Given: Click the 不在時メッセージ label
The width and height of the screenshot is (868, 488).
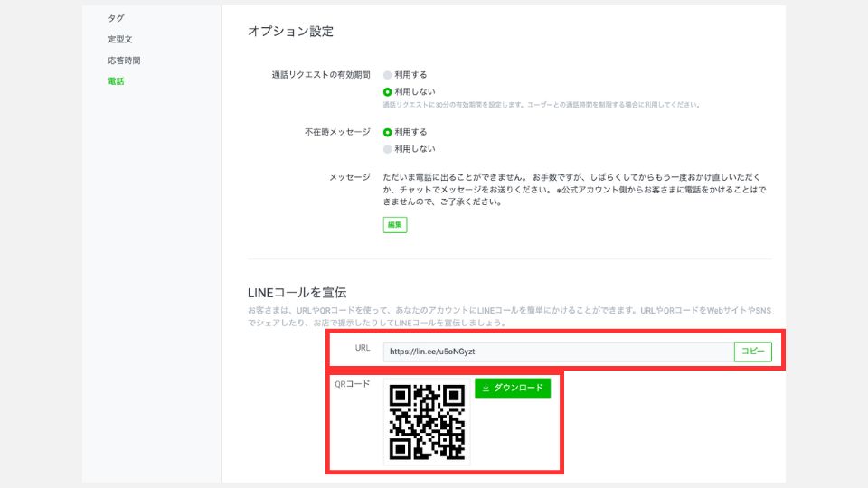Looking at the screenshot, I should (x=337, y=132).
